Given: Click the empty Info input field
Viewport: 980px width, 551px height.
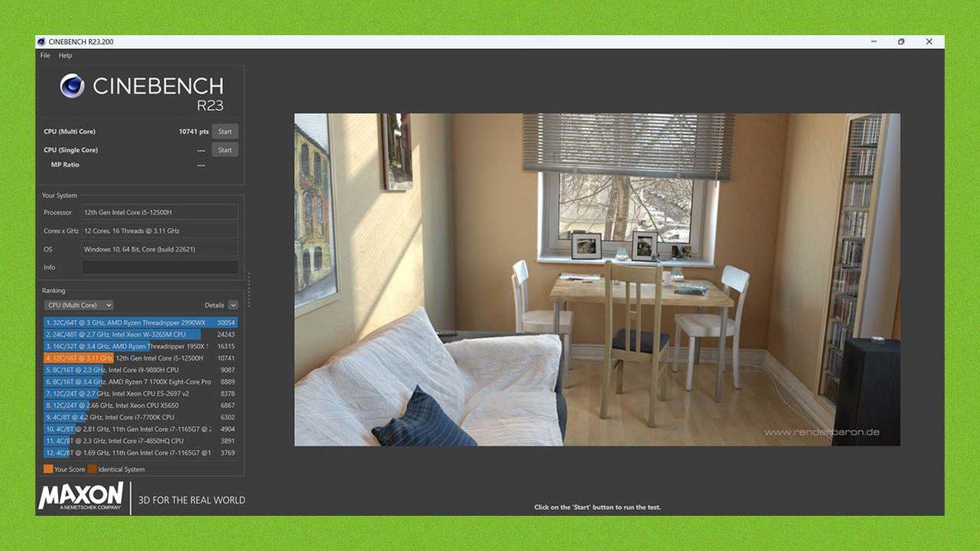Looking at the screenshot, I should pyautogui.click(x=160, y=268).
